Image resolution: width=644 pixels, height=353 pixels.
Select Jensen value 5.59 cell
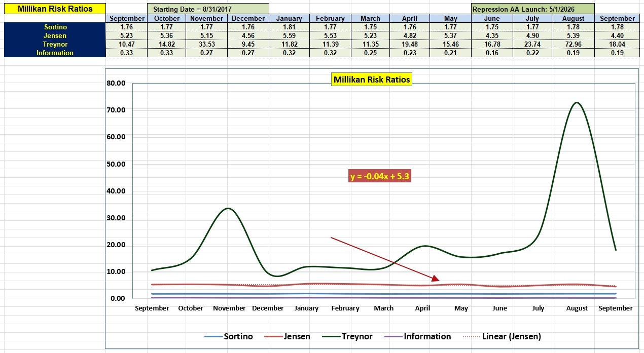coord(289,35)
